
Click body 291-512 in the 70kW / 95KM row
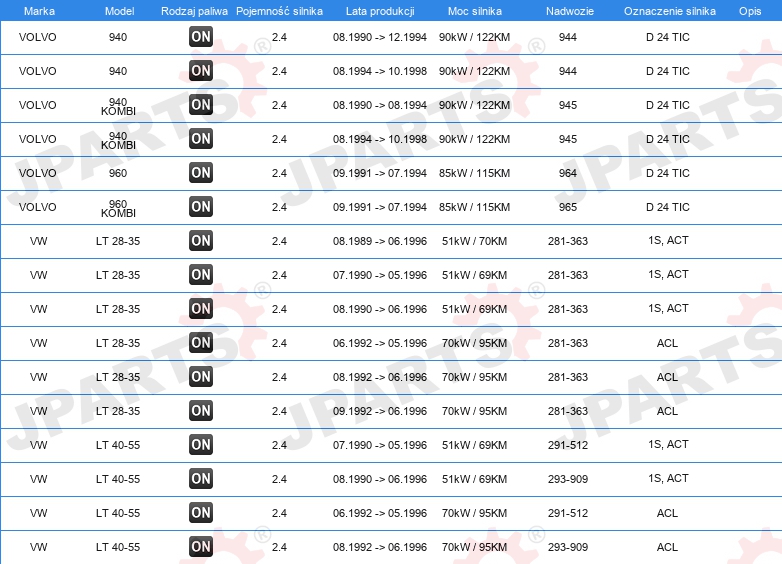point(568,513)
